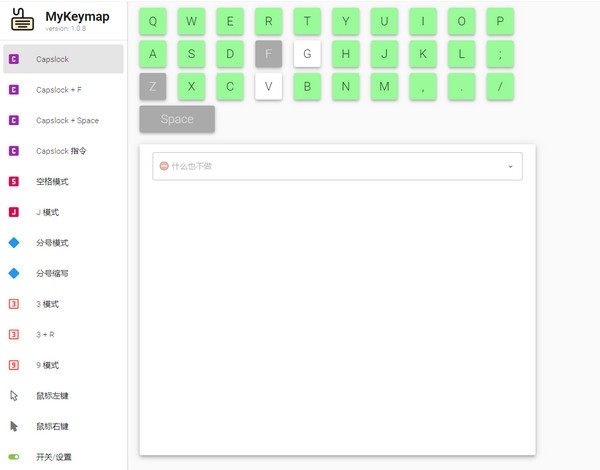Screen dimensions: 600x470
Task: Select the gray disabled F key
Action: [268, 54]
